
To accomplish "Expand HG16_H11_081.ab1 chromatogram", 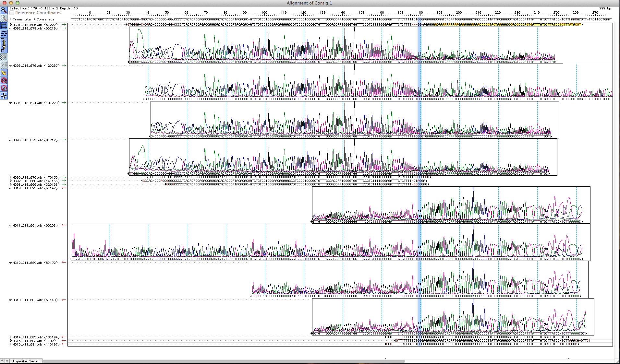I will point(11,344).
